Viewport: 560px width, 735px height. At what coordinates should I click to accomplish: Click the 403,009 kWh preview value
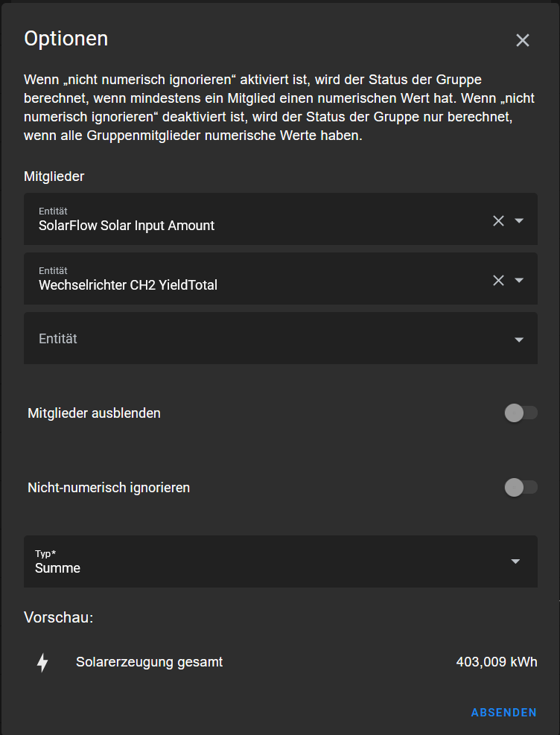point(496,662)
